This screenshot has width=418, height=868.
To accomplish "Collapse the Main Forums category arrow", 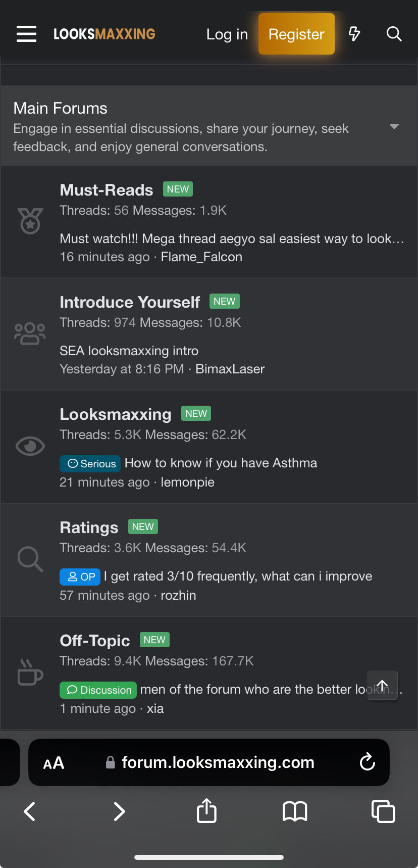I will tap(394, 126).
